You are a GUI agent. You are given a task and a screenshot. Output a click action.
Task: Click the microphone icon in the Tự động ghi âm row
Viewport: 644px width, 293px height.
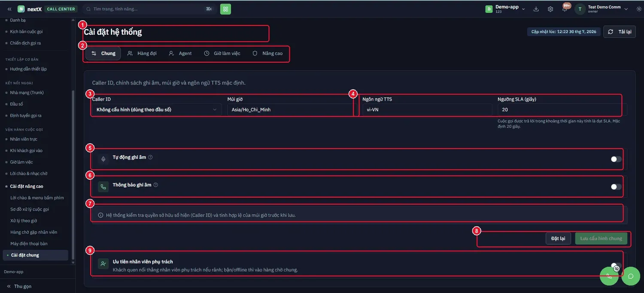[x=103, y=159]
